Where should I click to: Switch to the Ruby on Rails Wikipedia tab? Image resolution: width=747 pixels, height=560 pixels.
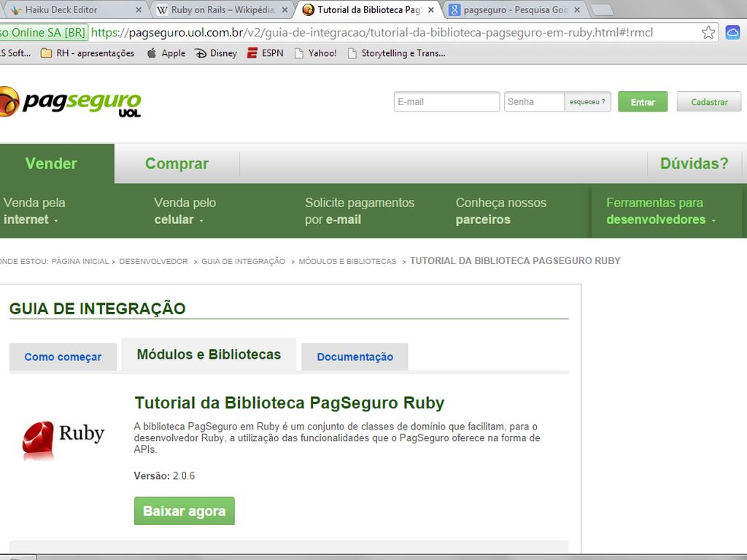pos(219,10)
